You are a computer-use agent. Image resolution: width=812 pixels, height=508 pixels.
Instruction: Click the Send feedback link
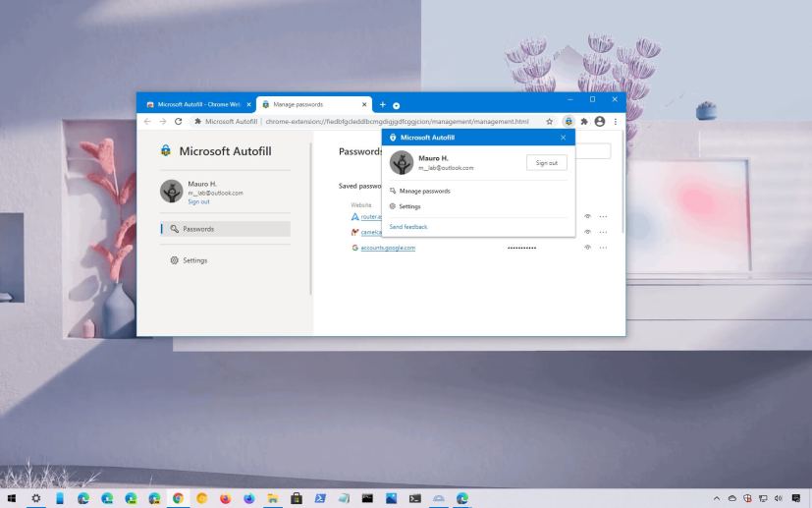(408, 227)
